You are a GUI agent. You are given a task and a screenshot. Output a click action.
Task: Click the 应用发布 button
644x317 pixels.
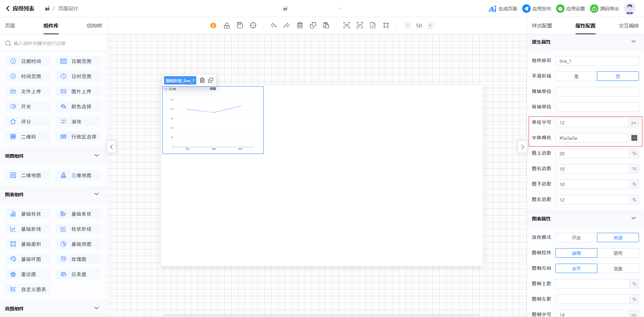(x=537, y=9)
